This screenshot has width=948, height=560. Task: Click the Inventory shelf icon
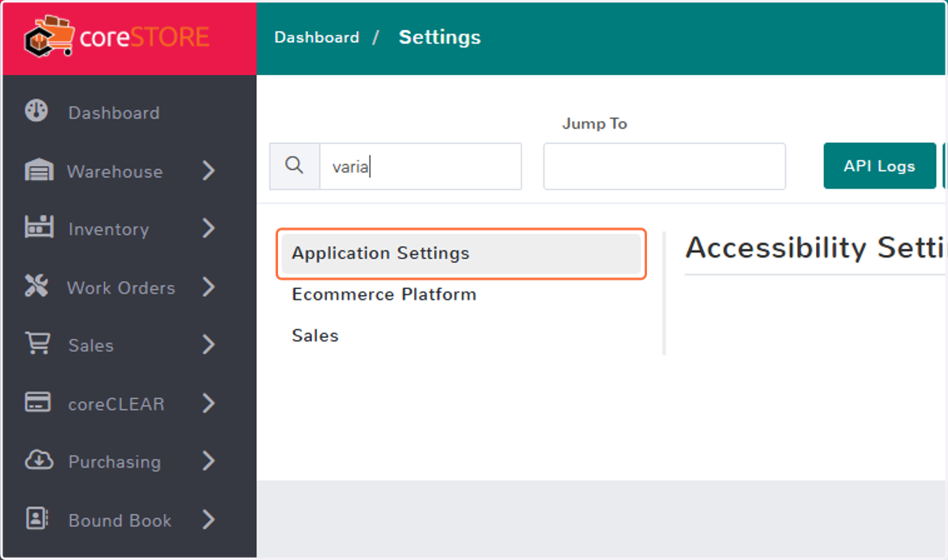(39, 228)
